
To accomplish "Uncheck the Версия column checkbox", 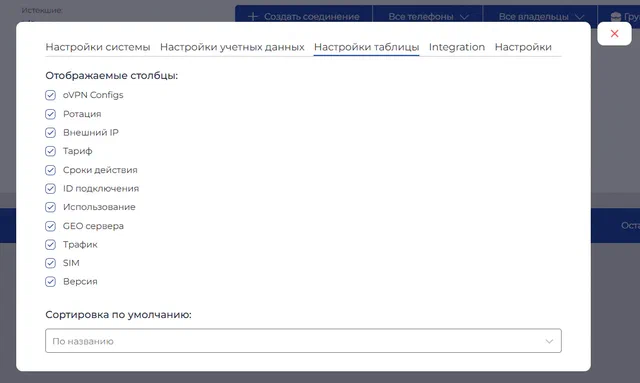I will click(50, 282).
